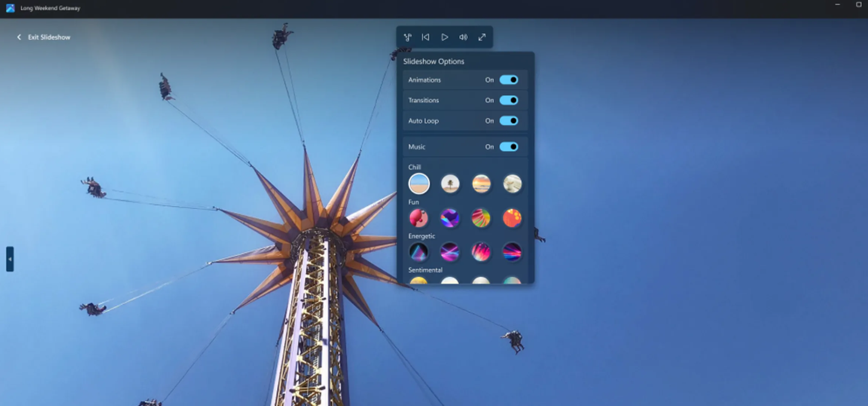Select the fourth Fun track with orange dots
The height and width of the screenshot is (406, 868).
click(x=512, y=218)
